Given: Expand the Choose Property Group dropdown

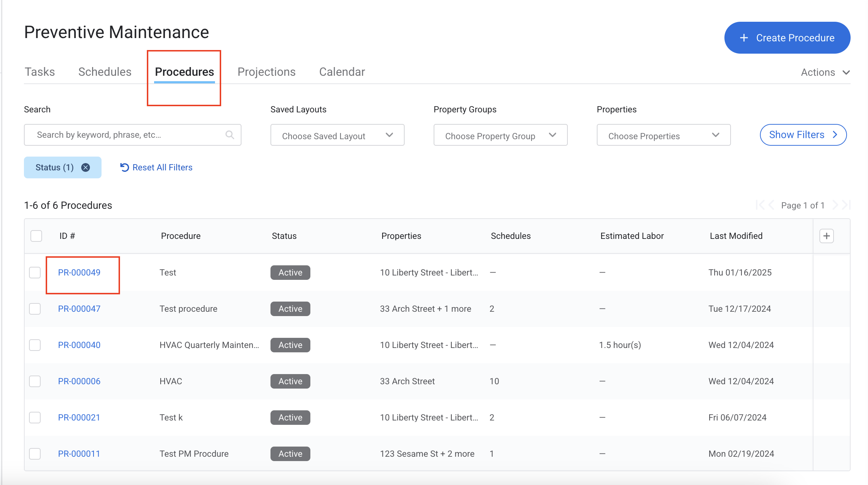Looking at the screenshot, I should pos(500,135).
